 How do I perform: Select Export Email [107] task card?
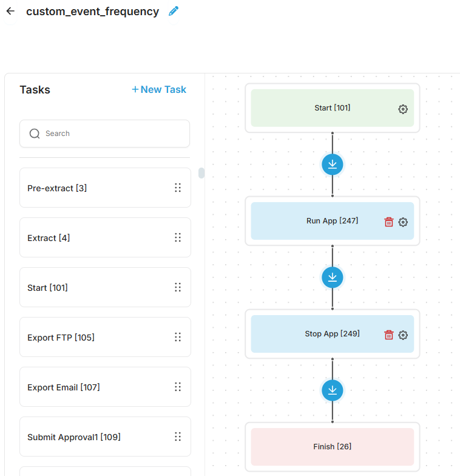pos(105,387)
